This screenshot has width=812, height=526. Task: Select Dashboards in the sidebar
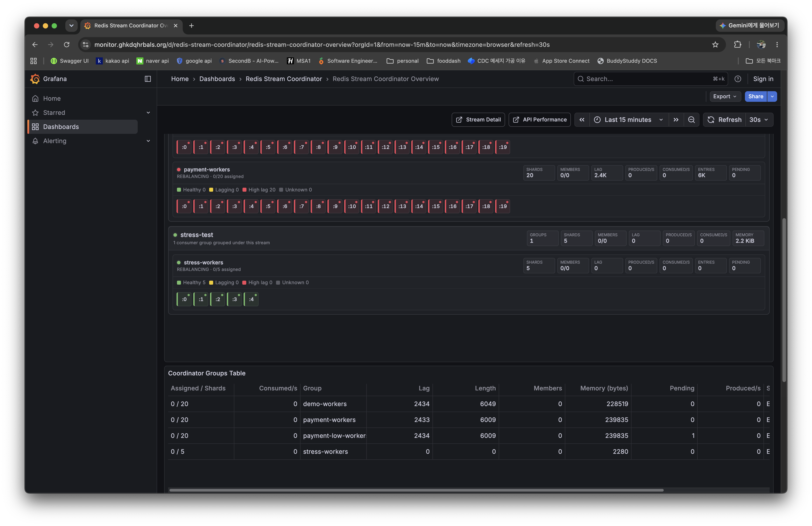click(x=83, y=127)
